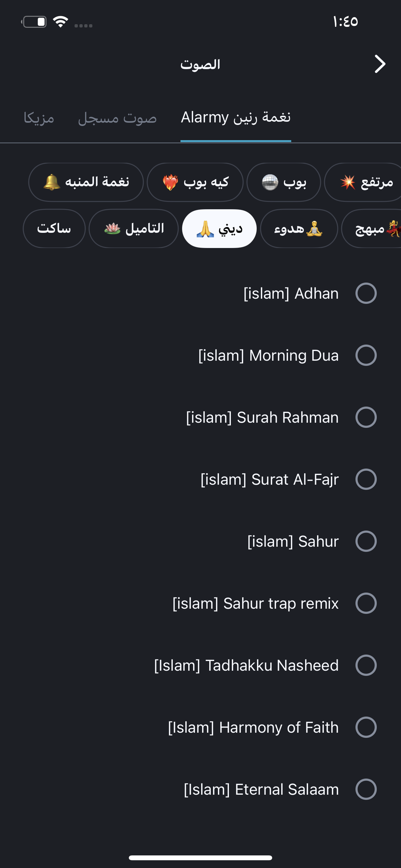The height and width of the screenshot is (868, 401).
Task: Pick the pop disco ball category chip
Action: pos(284,182)
